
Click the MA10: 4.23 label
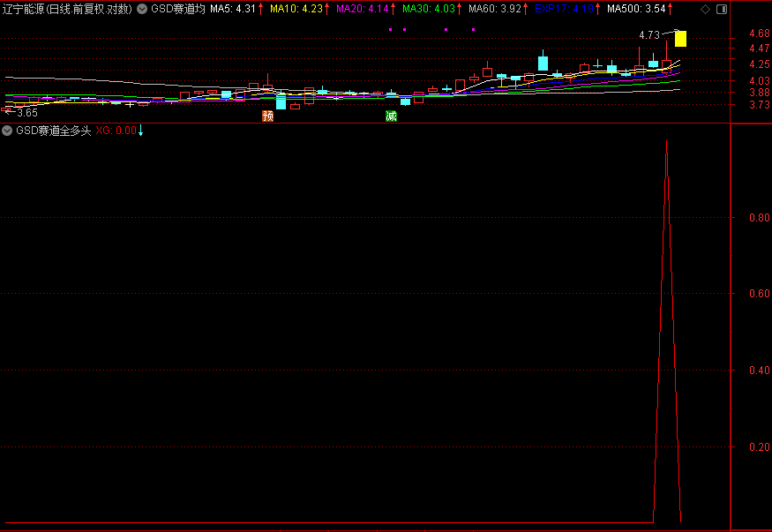pos(296,9)
